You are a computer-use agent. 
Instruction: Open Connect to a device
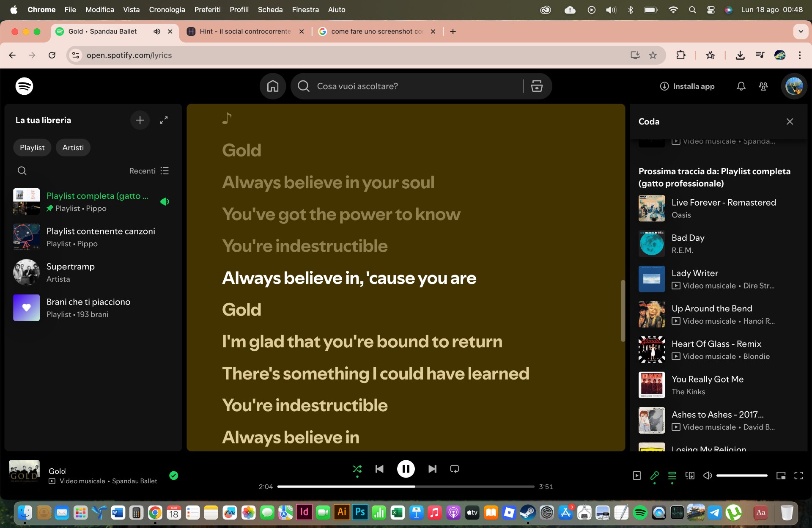coord(690,476)
